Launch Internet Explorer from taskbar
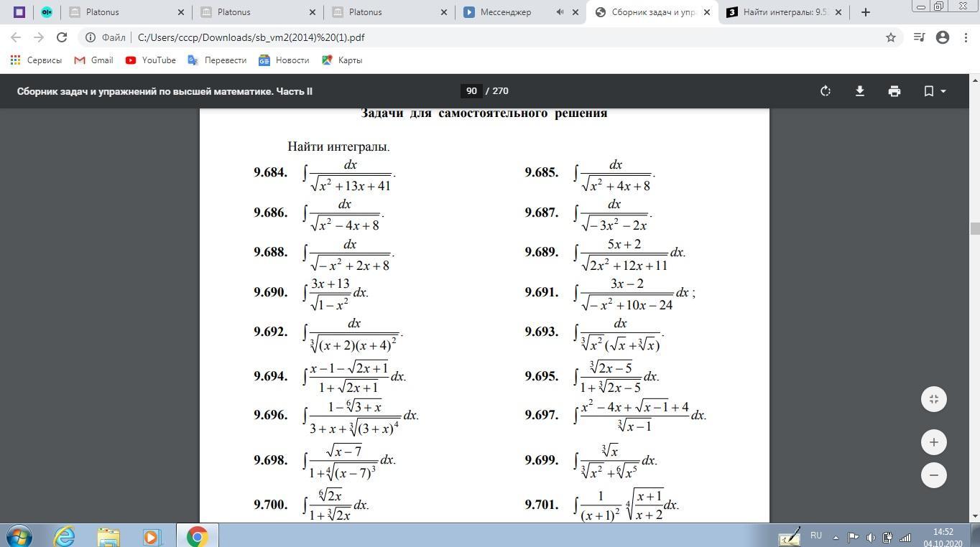 [x=65, y=536]
